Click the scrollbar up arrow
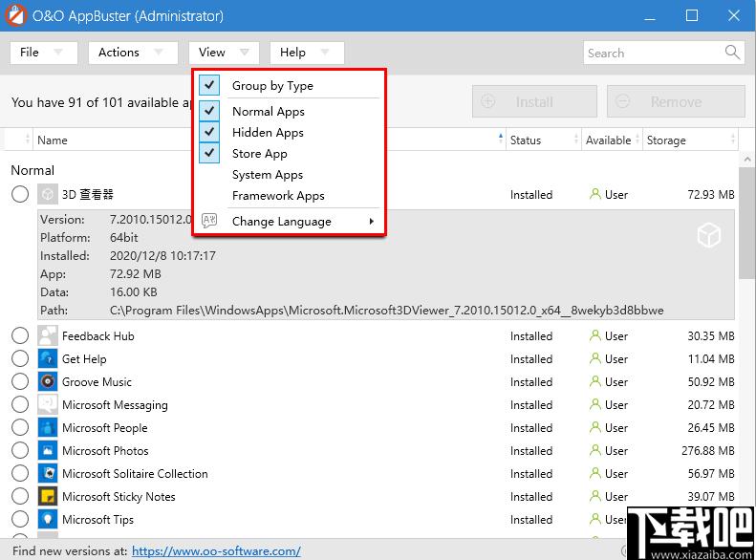The height and width of the screenshot is (560, 756). (746, 159)
